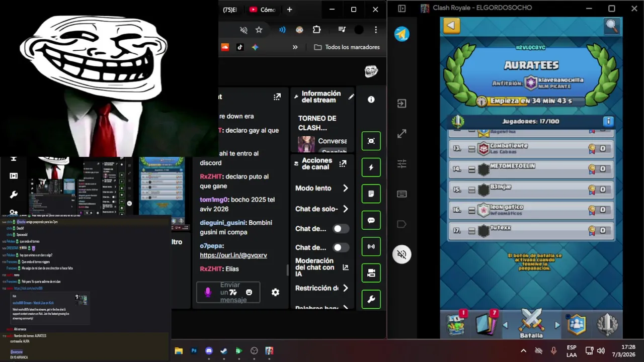Open Steam from the taskbar
The width and height of the screenshot is (644, 362).
click(x=224, y=351)
